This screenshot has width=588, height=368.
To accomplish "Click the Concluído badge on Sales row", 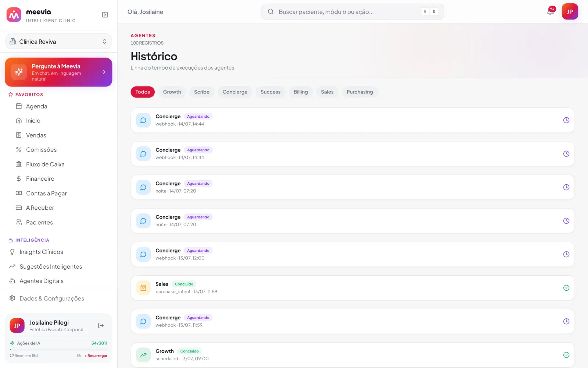I will point(184,284).
